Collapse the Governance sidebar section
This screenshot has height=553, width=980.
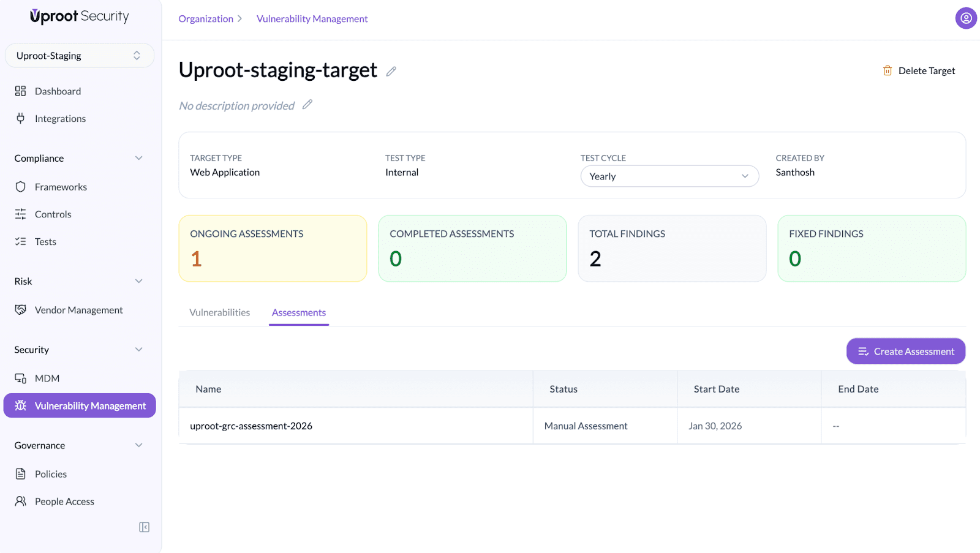[138, 445]
